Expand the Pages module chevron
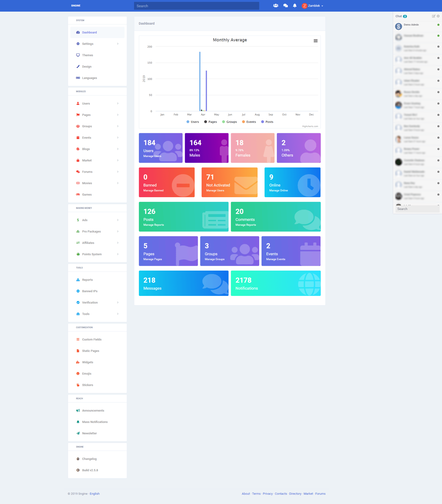The image size is (442, 504). [x=118, y=115]
